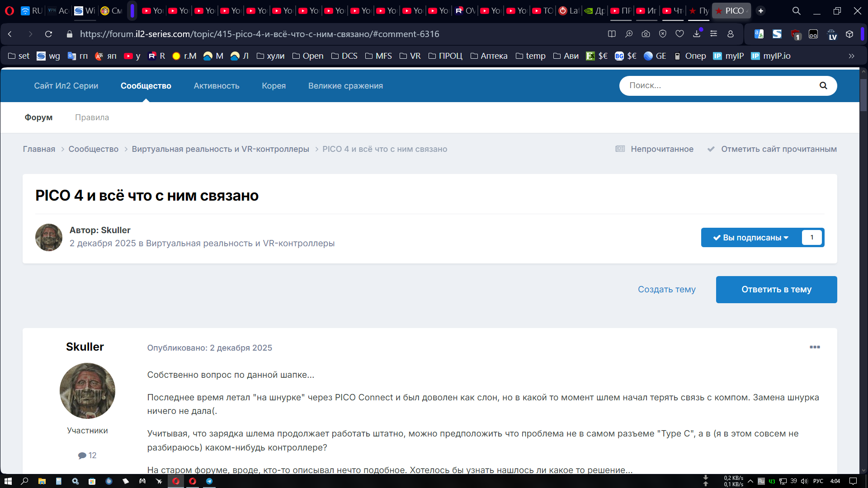Open the "Активность" menu item
The image size is (868, 488).
point(217,86)
